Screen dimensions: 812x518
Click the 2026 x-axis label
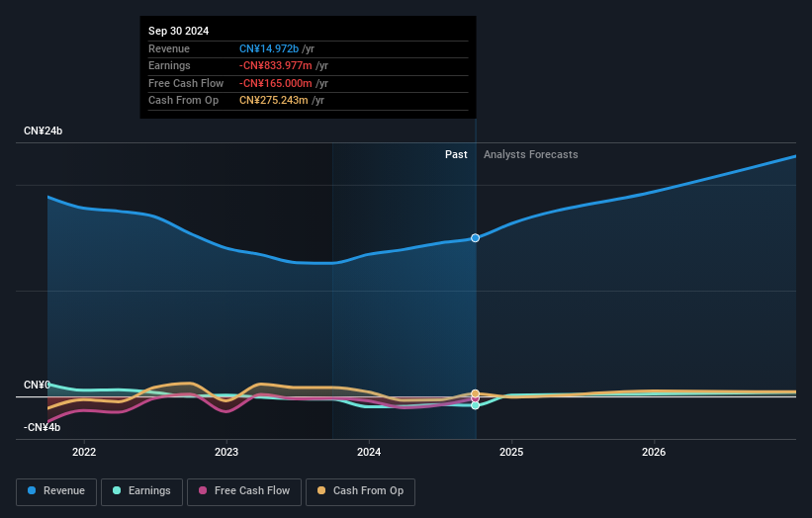pos(654,452)
